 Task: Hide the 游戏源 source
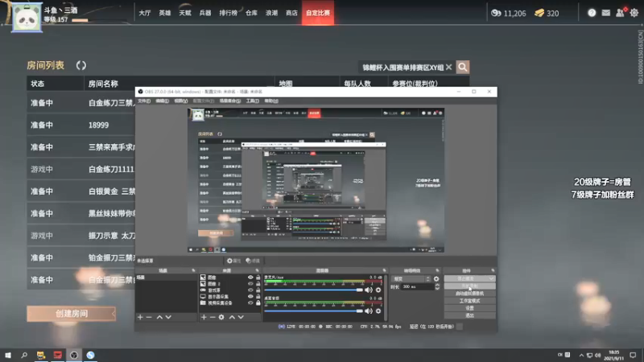click(x=250, y=290)
